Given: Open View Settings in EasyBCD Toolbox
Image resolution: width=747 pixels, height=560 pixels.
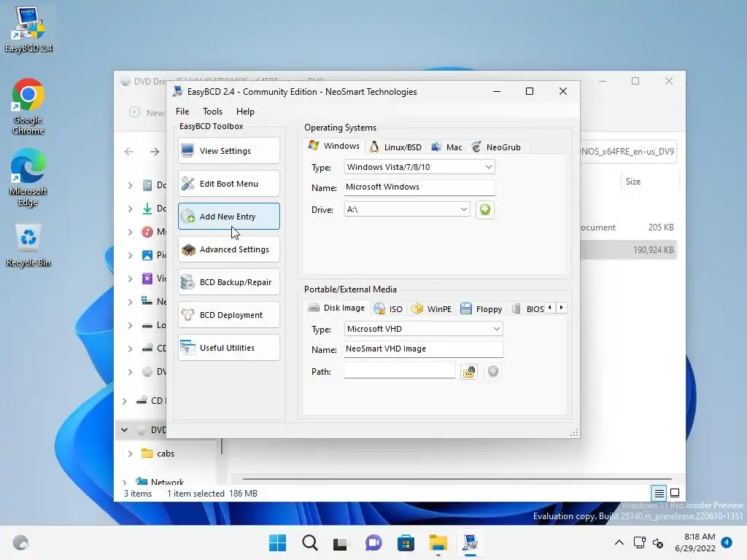Looking at the screenshot, I should (228, 151).
